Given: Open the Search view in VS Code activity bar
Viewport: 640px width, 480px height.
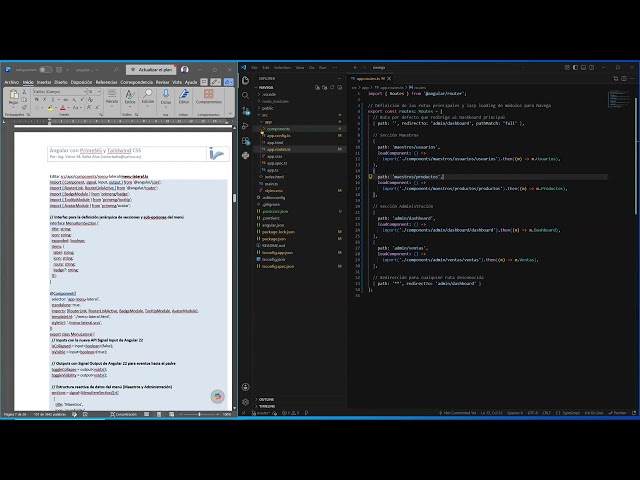Looking at the screenshot, I should point(245,96).
